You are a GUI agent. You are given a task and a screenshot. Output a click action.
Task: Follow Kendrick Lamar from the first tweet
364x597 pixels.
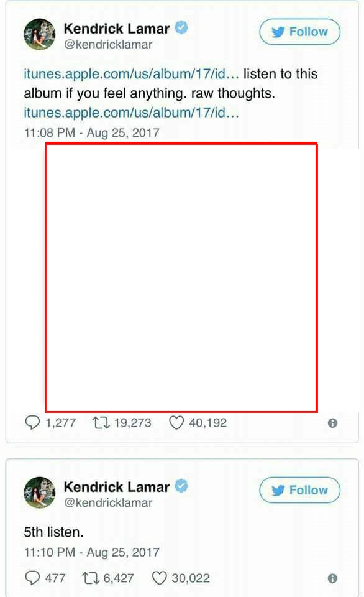click(x=300, y=32)
